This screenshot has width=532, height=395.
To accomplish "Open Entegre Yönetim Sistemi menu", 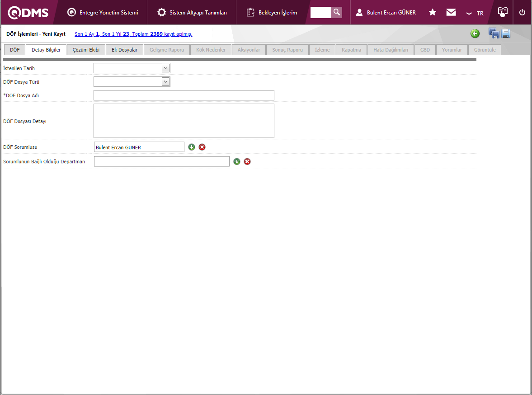I will pyautogui.click(x=103, y=13).
